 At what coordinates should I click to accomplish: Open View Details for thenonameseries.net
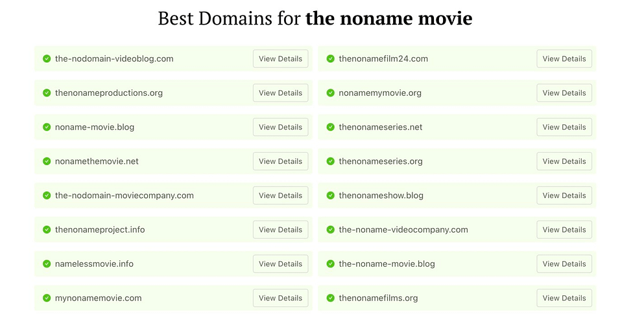pyautogui.click(x=564, y=127)
